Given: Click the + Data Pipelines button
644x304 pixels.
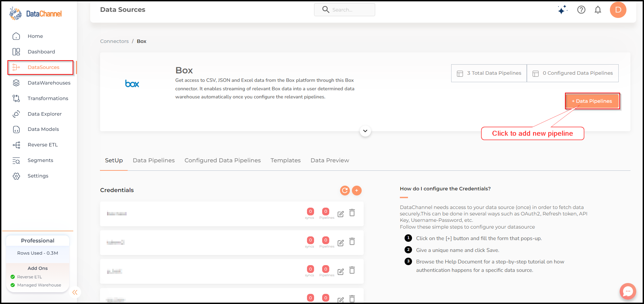Looking at the screenshot, I should click(592, 101).
